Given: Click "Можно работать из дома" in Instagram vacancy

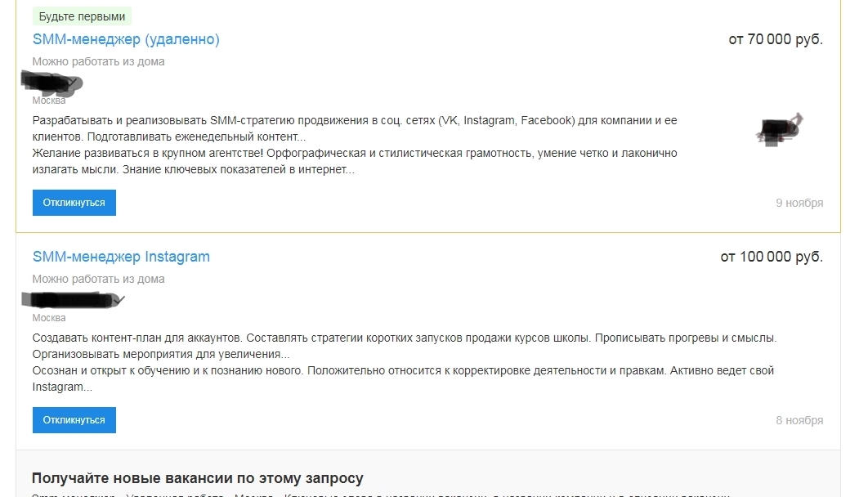Looking at the screenshot, I should point(98,279).
